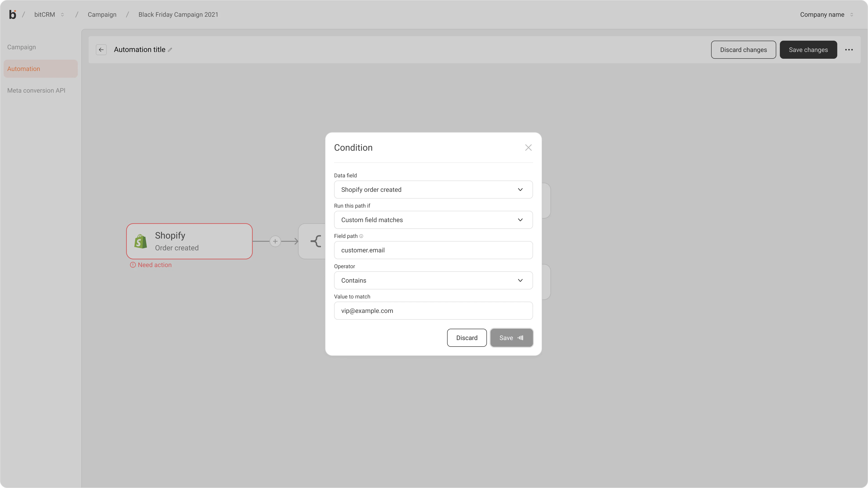This screenshot has width=868, height=488.
Task: Click the Field path input
Action: coord(433,250)
